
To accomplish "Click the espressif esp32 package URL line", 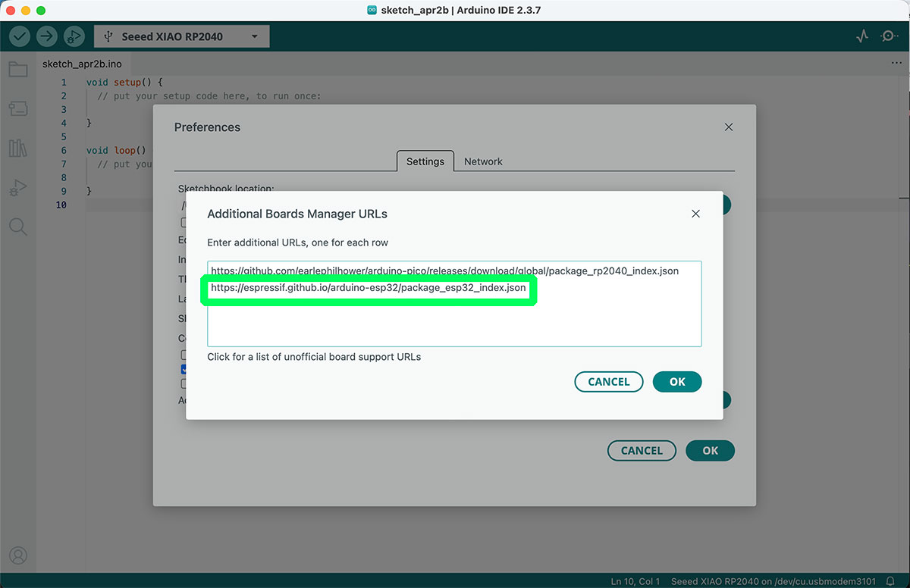I will pyautogui.click(x=369, y=288).
